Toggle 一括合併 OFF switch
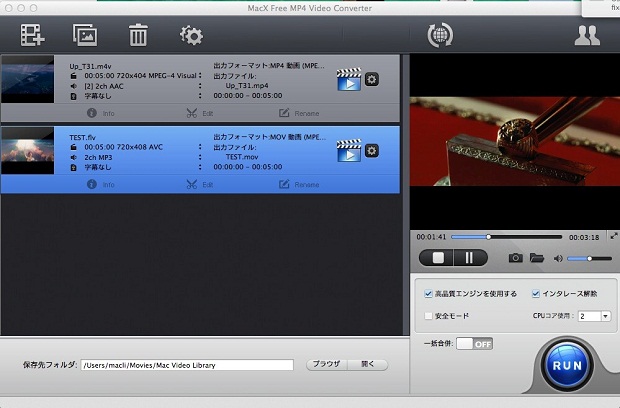This screenshot has width=620, height=408. 474,344
